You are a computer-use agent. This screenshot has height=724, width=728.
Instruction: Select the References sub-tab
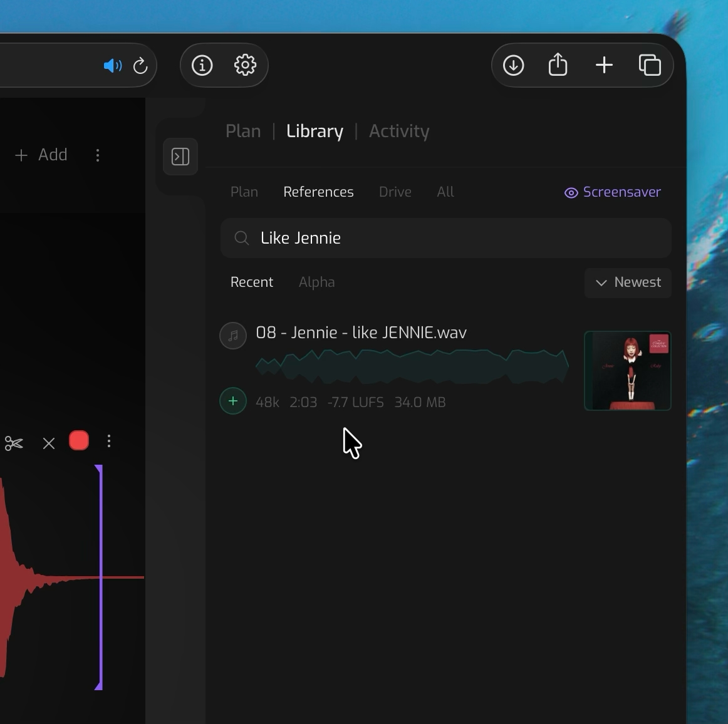tap(318, 192)
